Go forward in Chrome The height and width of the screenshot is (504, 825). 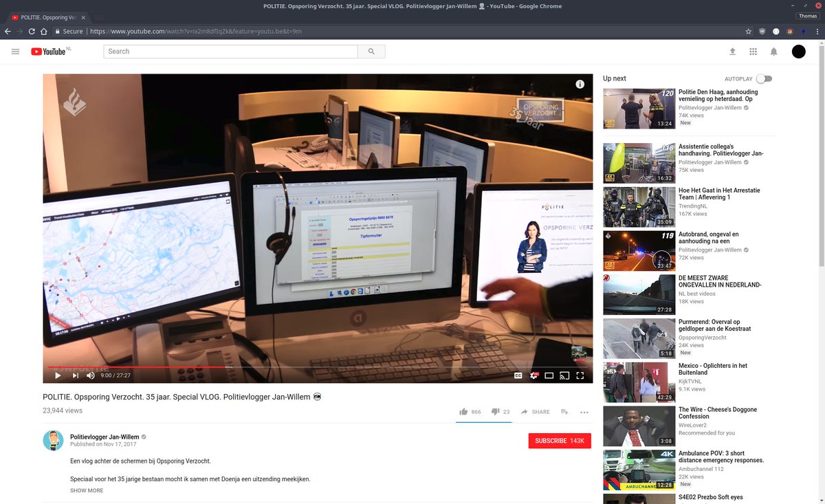(x=19, y=31)
